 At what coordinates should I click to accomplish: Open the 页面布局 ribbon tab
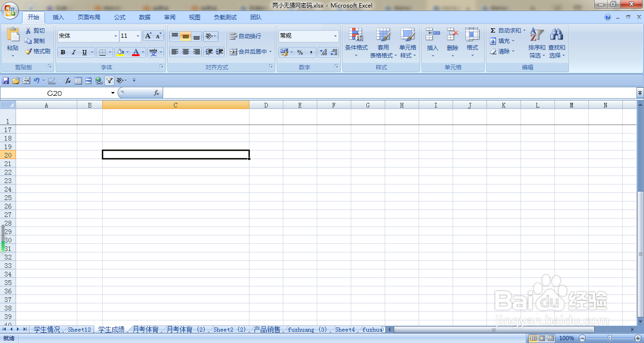(89, 17)
